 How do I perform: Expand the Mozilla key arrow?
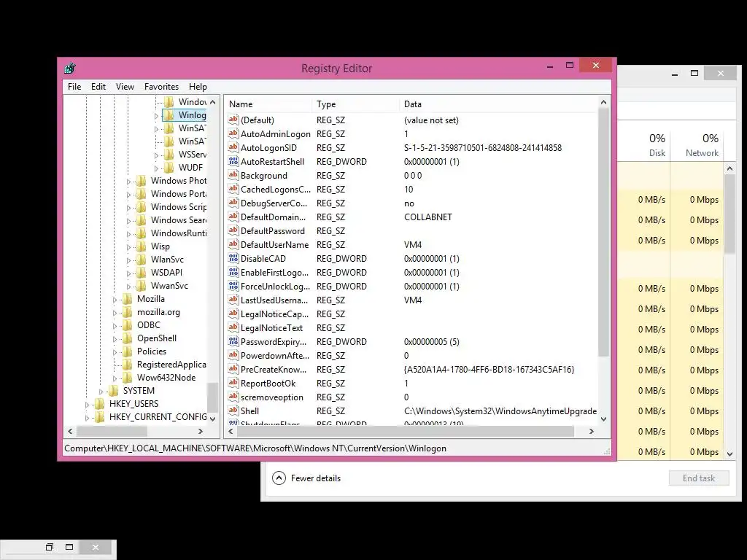[x=115, y=300]
